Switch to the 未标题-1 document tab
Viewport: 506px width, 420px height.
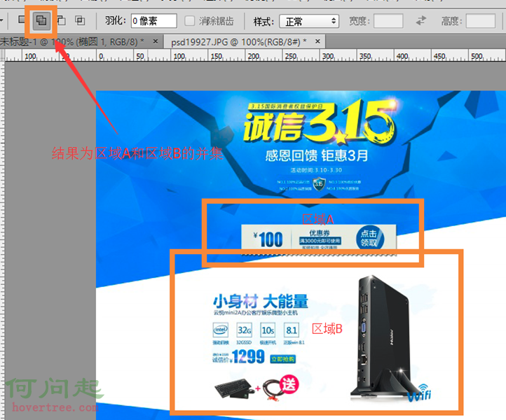(70, 42)
